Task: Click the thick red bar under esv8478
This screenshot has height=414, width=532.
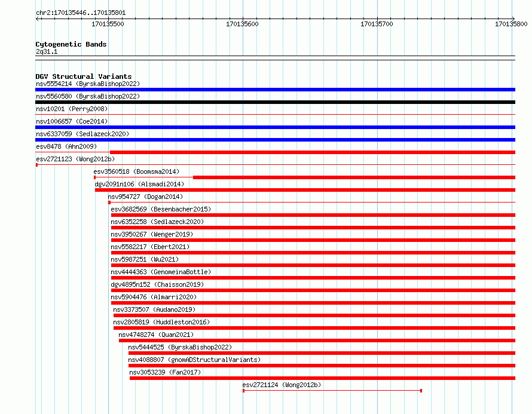Action: click(313, 152)
